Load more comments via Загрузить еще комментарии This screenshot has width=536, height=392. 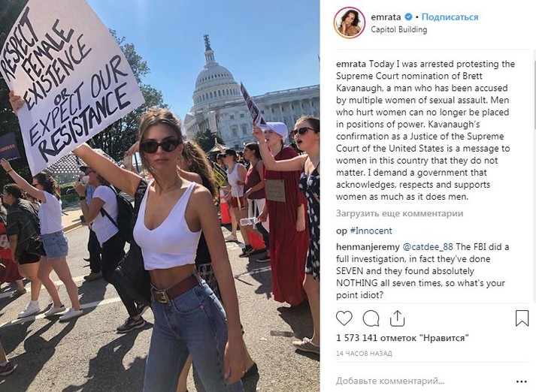(x=399, y=213)
